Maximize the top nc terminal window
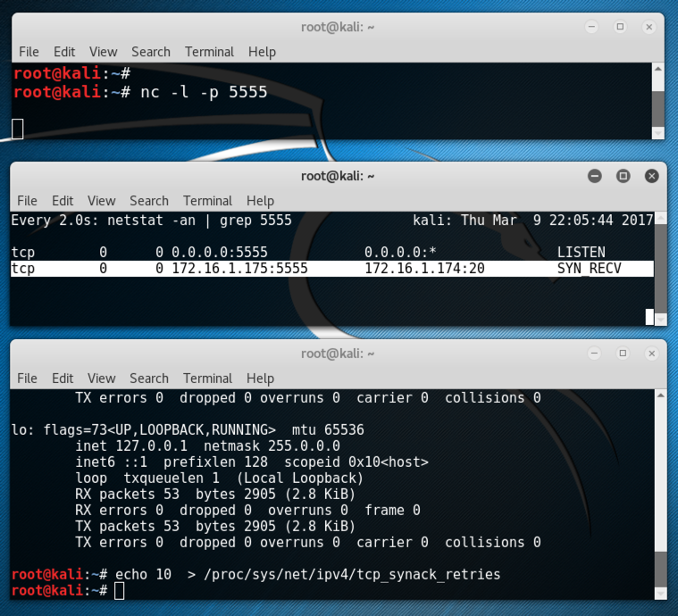This screenshot has height=616, width=678. point(620,27)
